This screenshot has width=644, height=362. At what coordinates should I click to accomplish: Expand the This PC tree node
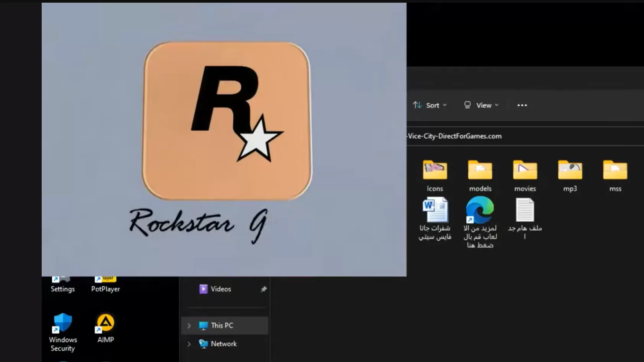click(189, 326)
